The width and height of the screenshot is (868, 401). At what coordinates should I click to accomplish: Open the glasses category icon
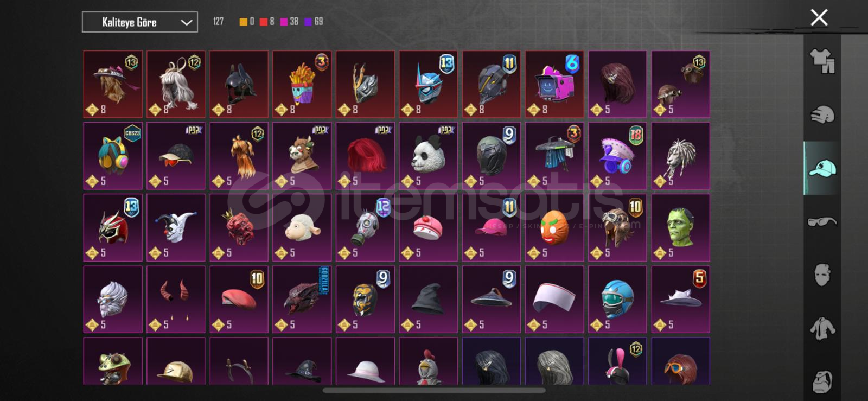pos(822,221)
